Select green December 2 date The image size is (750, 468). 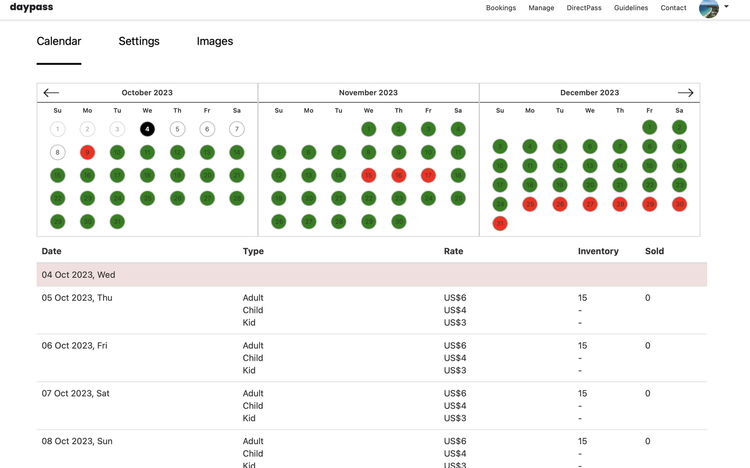pos(679,127)
